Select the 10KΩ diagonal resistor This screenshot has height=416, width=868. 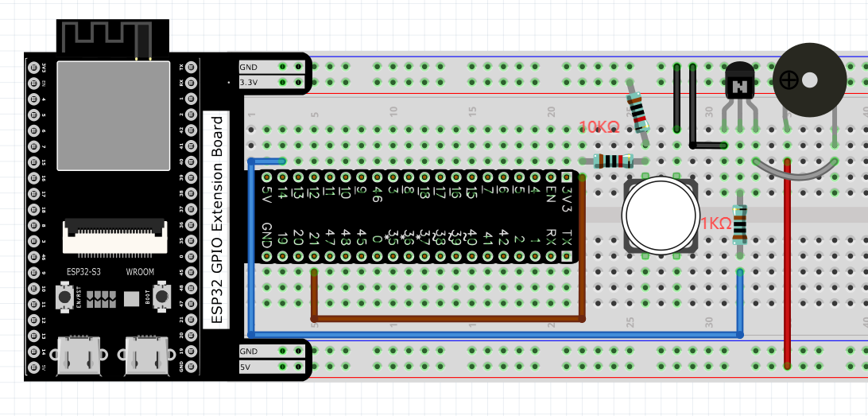637,112
